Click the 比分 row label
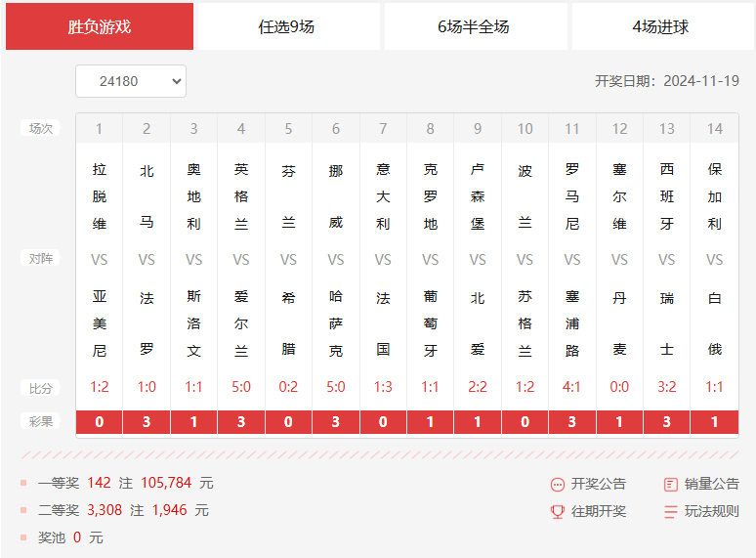The height and width of the screenshot is (558, 756). (x=41, y=387)
